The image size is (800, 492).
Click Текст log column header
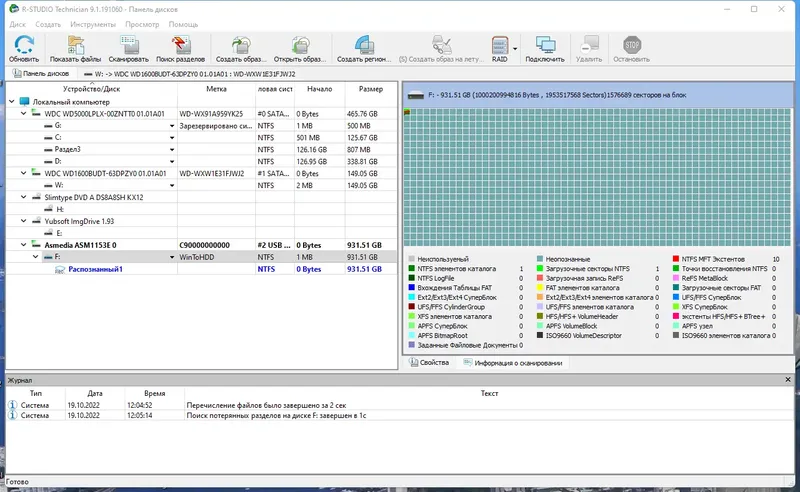pyautogui.click(x=489, y=393)
